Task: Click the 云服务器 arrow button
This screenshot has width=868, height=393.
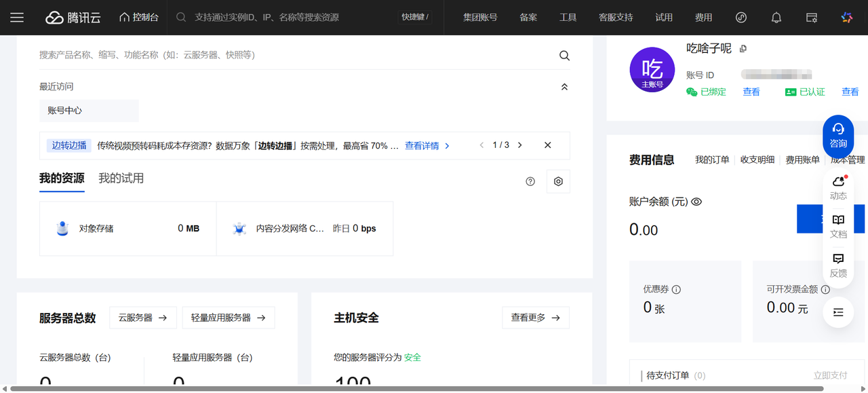Action: (142, 318)
